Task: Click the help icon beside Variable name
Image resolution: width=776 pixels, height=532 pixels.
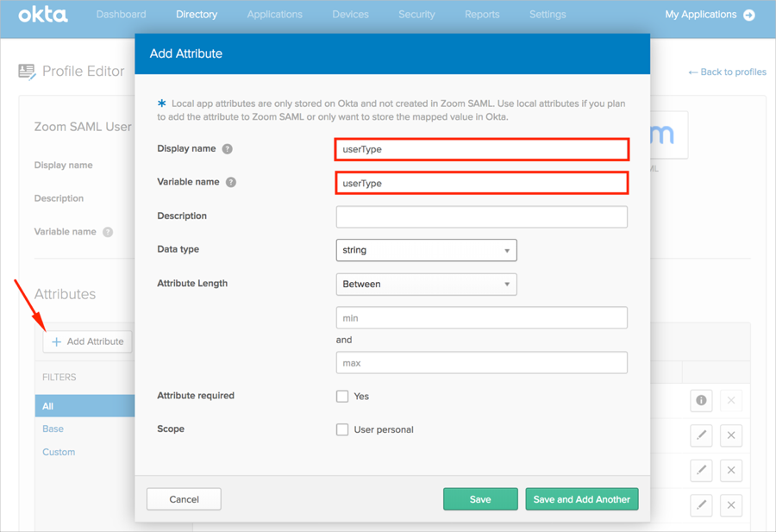Action: 230,183
